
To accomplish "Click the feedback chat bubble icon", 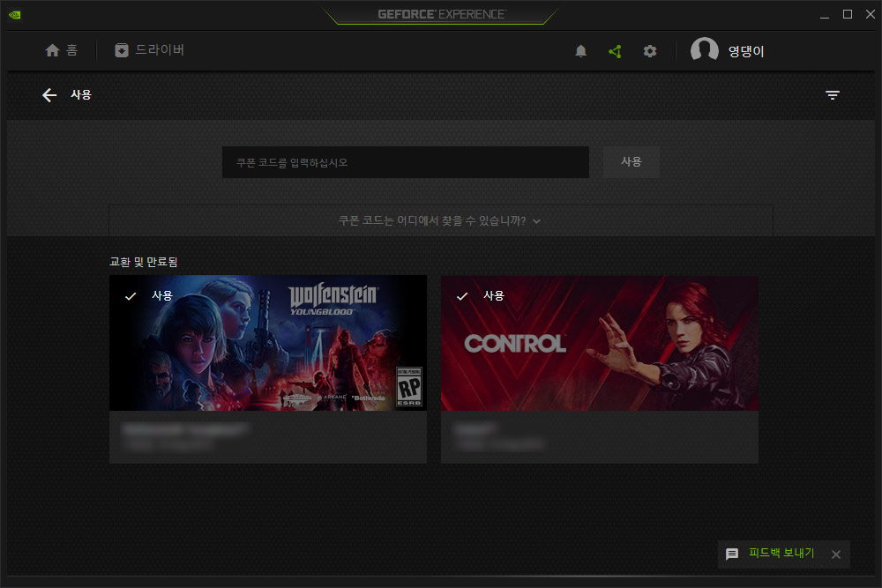I will (x=732, y=555).
